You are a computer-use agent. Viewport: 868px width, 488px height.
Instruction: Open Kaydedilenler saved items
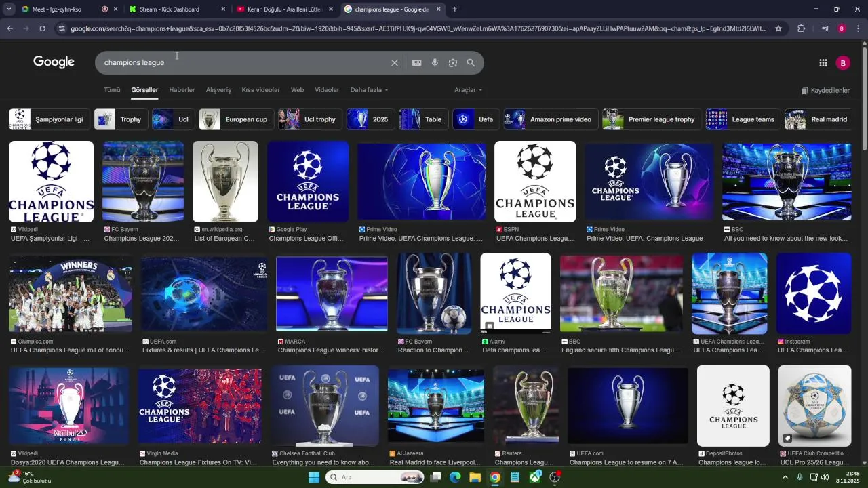click(825, 91)
